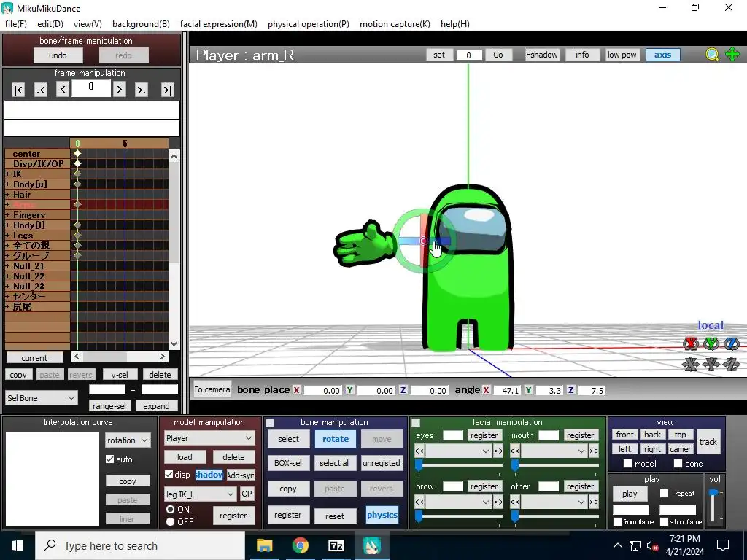Click the green move view arrows icon

[x=732, y=54]
